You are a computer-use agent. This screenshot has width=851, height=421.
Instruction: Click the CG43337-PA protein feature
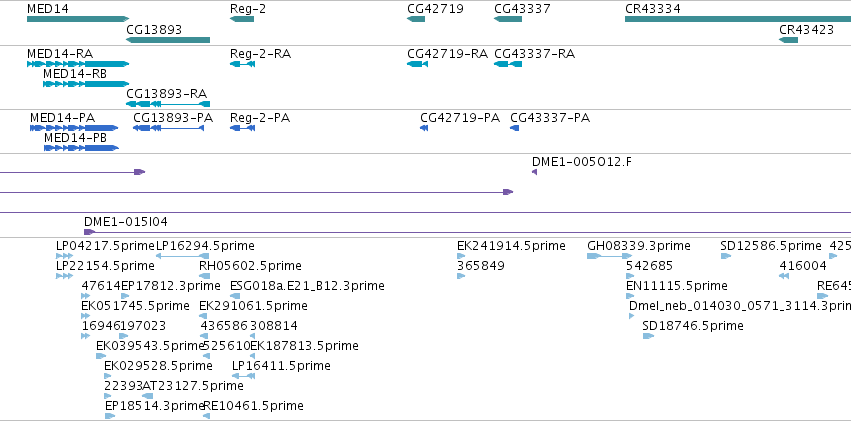click(x=515, y=128)
